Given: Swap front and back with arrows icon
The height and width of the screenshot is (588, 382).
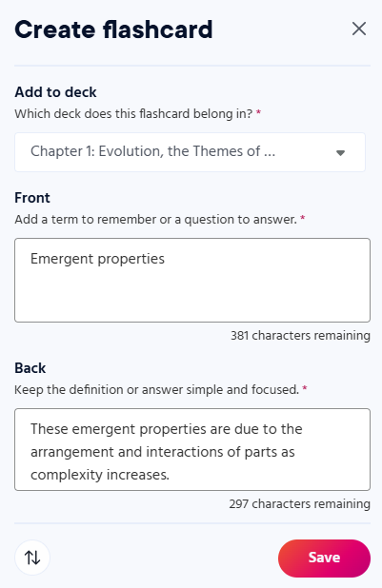Looking at the screenshot, I should (32, 558).
